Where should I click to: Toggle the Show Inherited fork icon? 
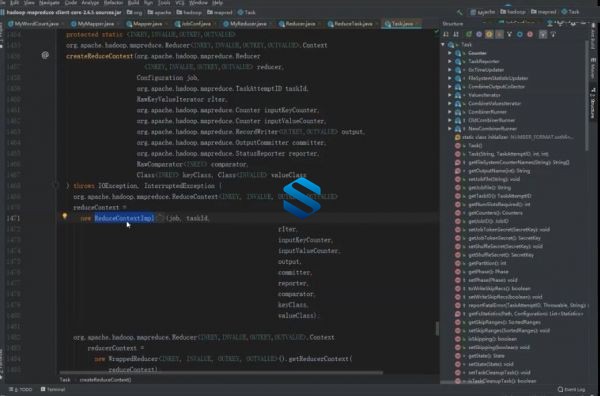click(x=509, y=34)
